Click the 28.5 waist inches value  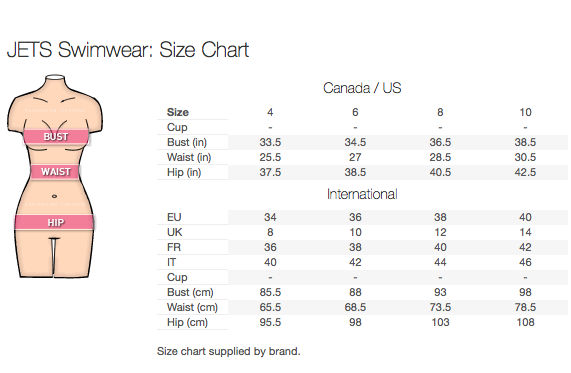(x=440, y=157)
